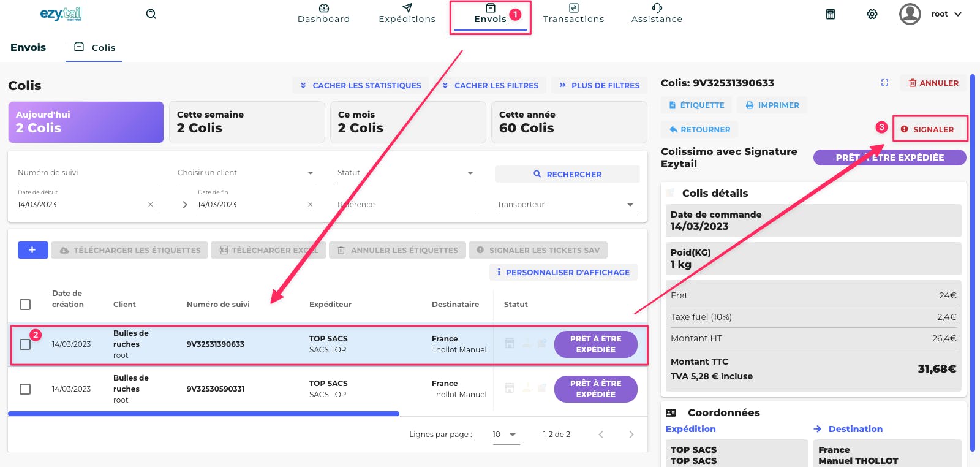This screenshot has height=467, width=980.
Task: Click the user avatar icon
Action: pyautogui.click(x=910, y=14)
